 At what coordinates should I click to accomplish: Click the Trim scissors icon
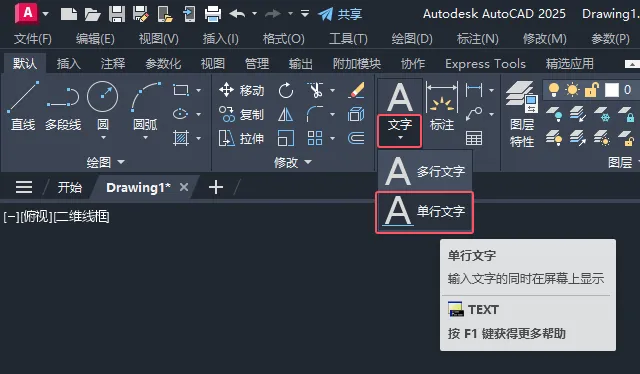315,90
